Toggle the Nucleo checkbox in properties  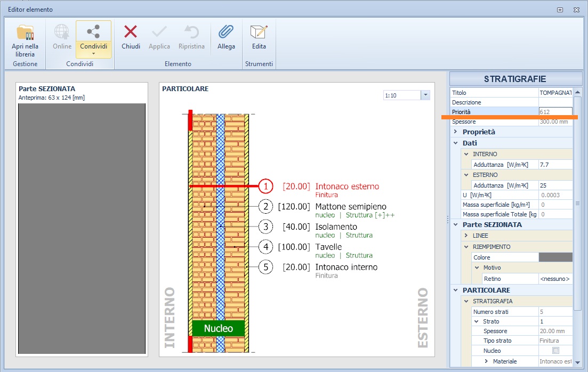coord(555,351)
